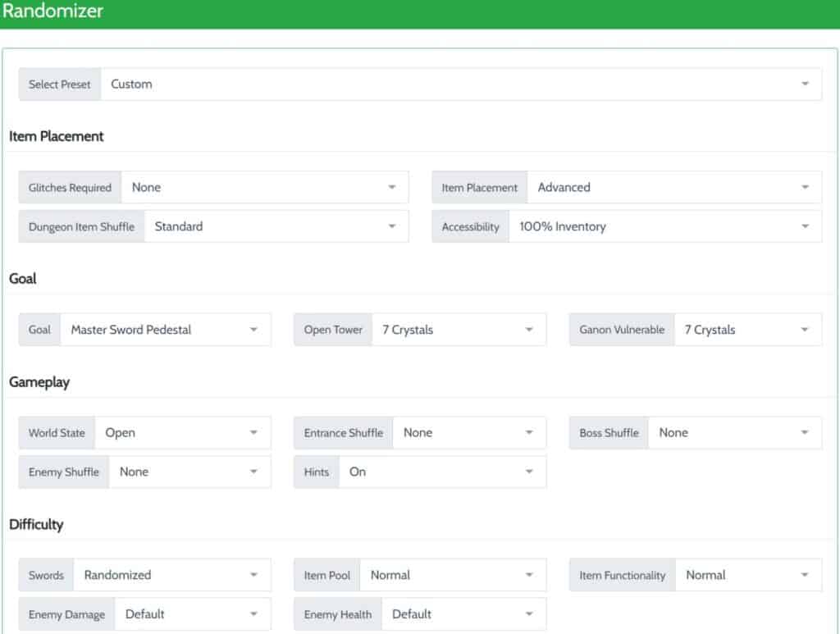
Task: Click the gray Item Functionality label
Action: point(623,575)
